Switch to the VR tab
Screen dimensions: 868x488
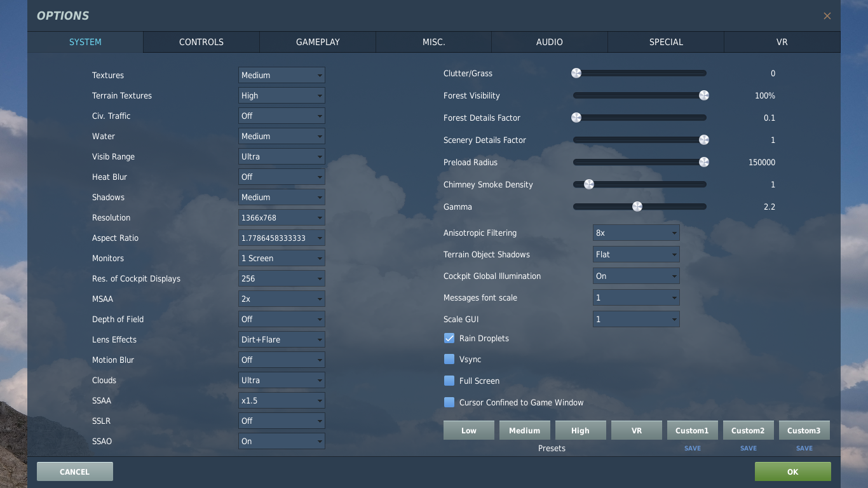tap(782, 42)
